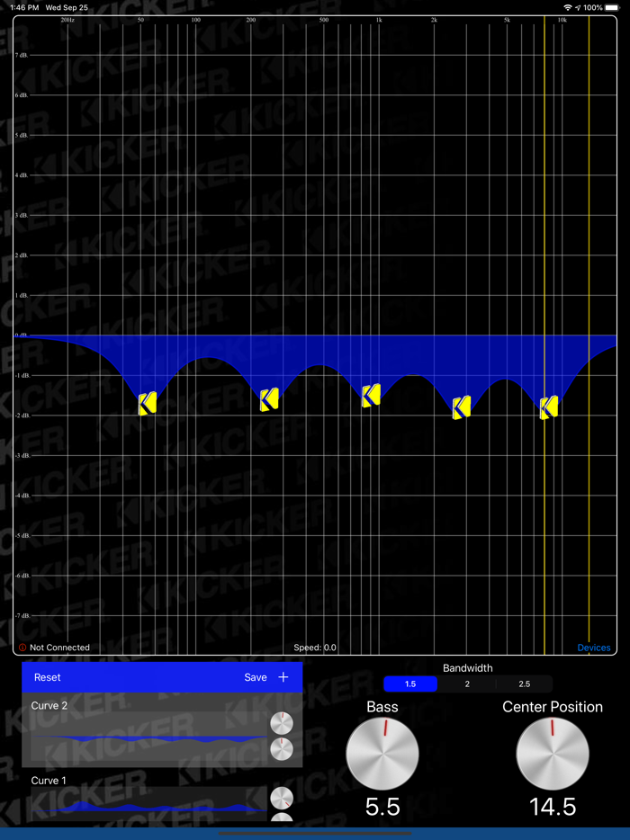
Task: Tap the Center Position knob
Action: coord(553,754)
